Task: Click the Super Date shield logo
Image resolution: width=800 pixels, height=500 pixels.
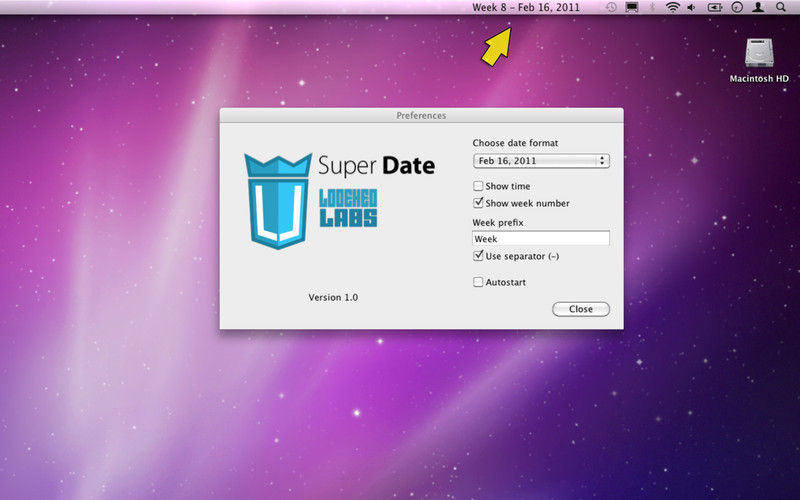Action: tap(278, 201)
